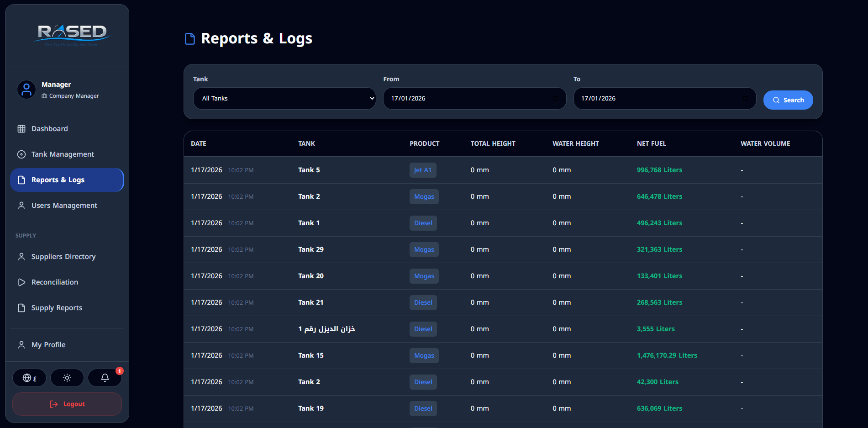The height and width of the screenshot is (428, 868).
Task: Open the From date calendar picker
Action: pyautogui.click(x=555, y=99)
